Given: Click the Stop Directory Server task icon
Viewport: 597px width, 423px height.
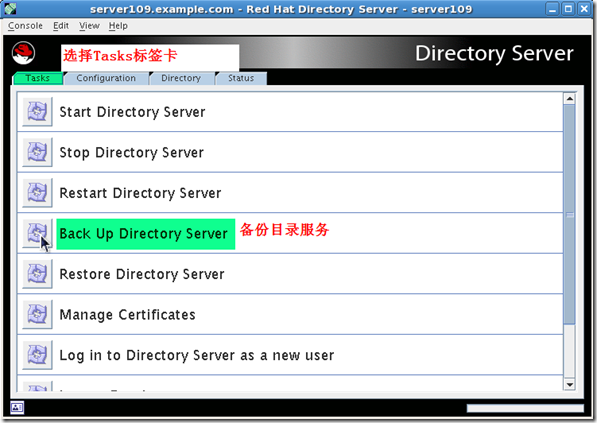Looking at the screenshot, I should click(37, 152).
